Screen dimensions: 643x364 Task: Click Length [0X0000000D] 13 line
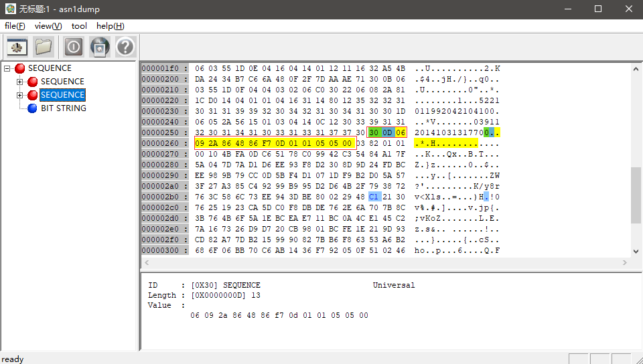click(x=204, y=295)
